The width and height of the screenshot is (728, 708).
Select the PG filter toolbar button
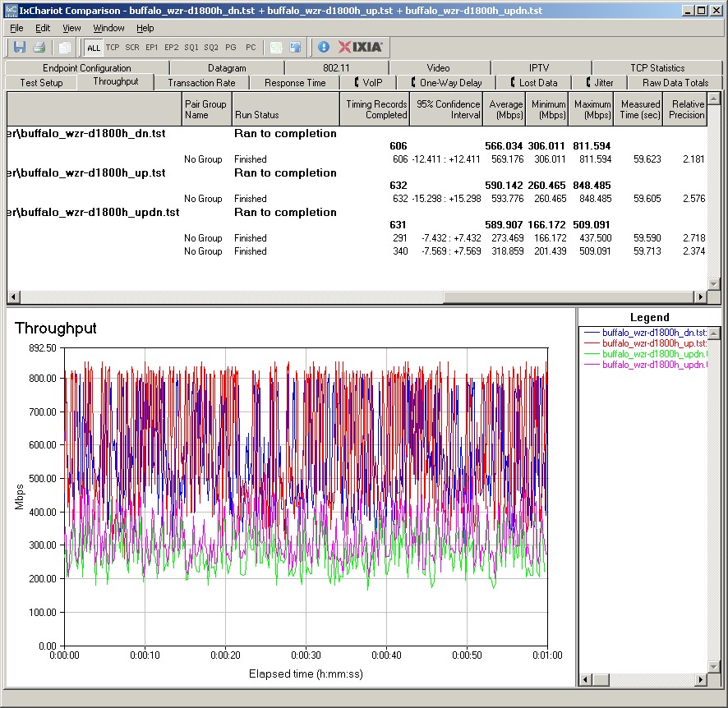(231, 48)
